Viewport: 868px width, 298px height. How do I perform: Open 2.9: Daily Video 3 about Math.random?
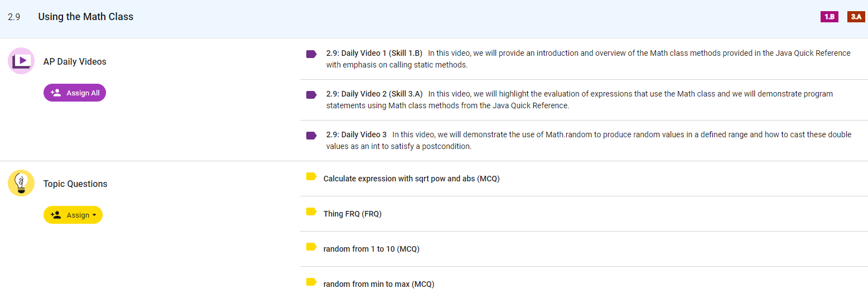coord(356,134)
